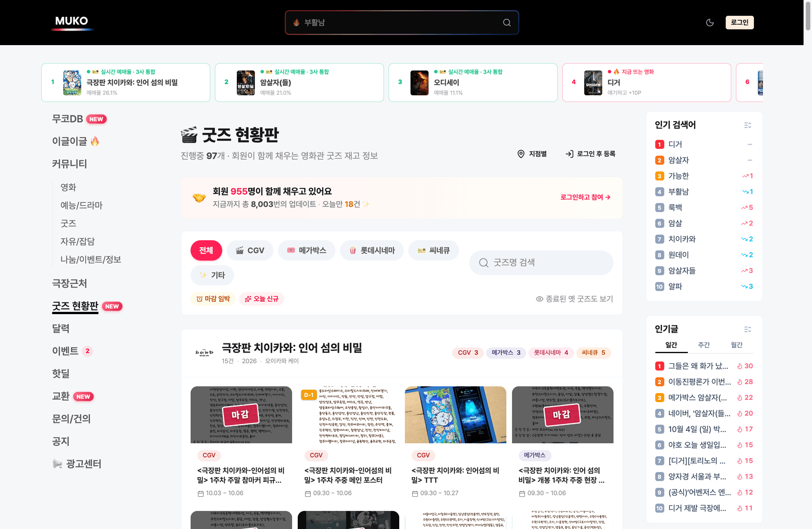Toggle 마감 임박 filter
The height and width of the screenshot is (529, 812).
pyautogui.click(x=213, y=299)
